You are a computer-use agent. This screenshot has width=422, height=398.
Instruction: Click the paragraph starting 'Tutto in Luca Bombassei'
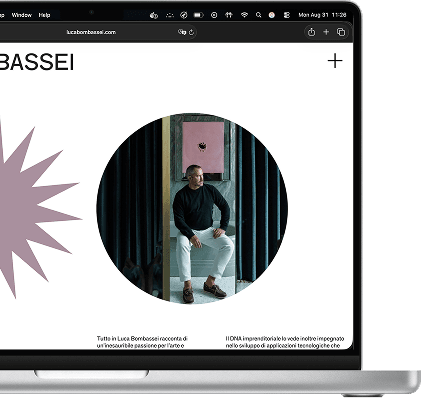pyautogui.click(x=142, y=342)
